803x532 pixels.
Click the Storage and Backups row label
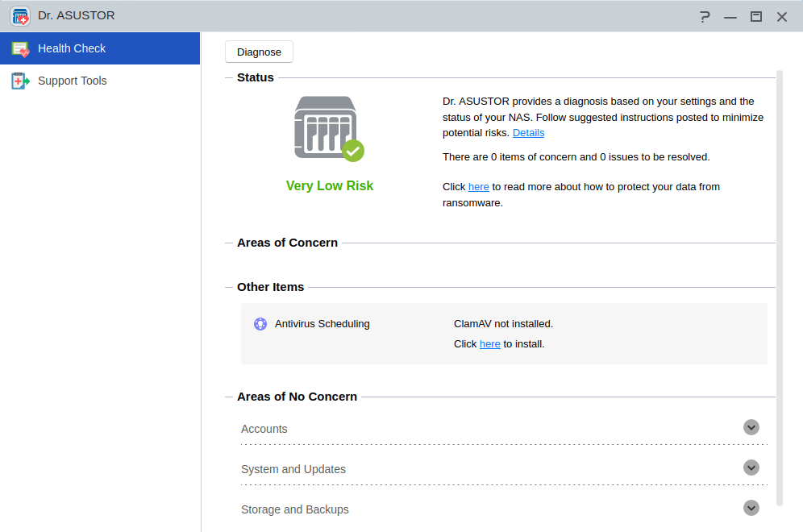(x=295, y=510)
